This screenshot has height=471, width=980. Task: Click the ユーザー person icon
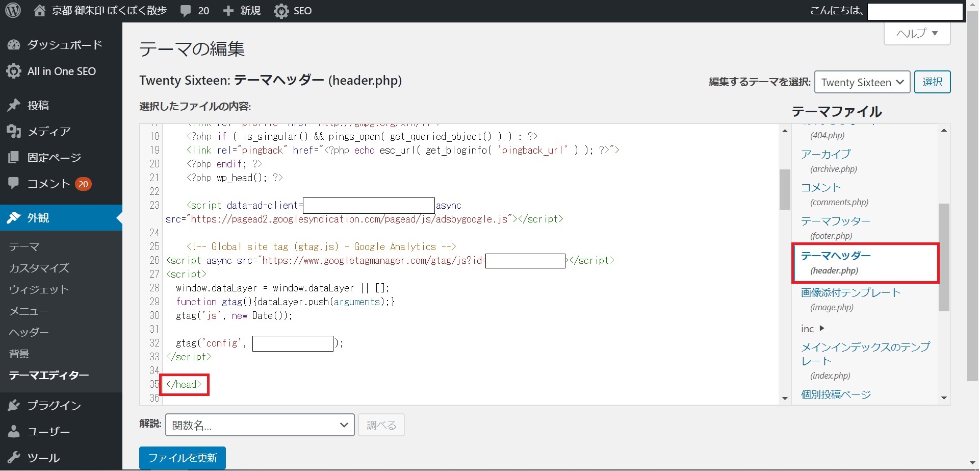(x=14, y=432)
